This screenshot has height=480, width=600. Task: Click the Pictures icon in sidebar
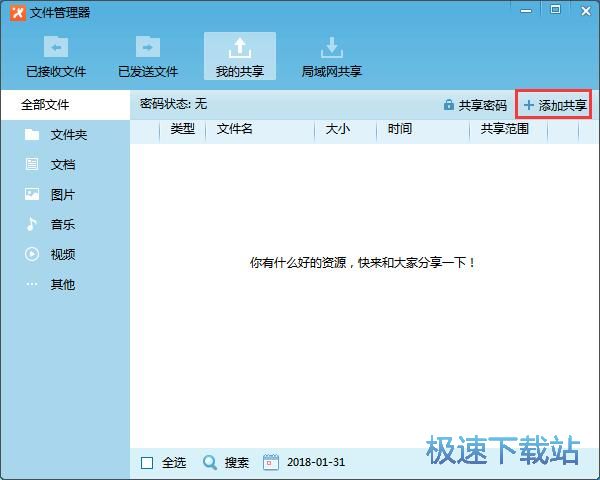(32, 195)
